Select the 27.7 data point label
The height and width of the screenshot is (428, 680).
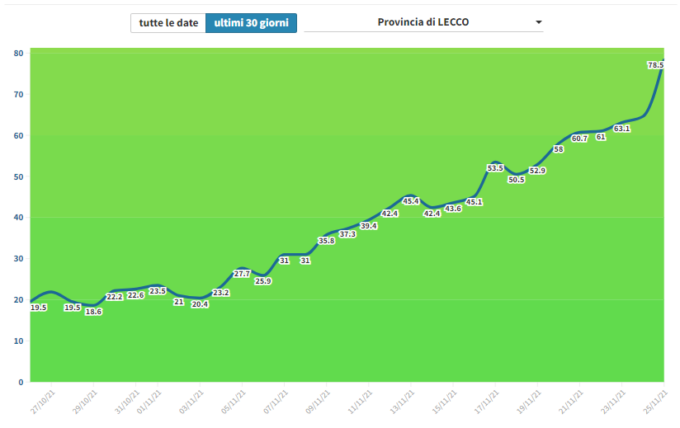[241, 273]
